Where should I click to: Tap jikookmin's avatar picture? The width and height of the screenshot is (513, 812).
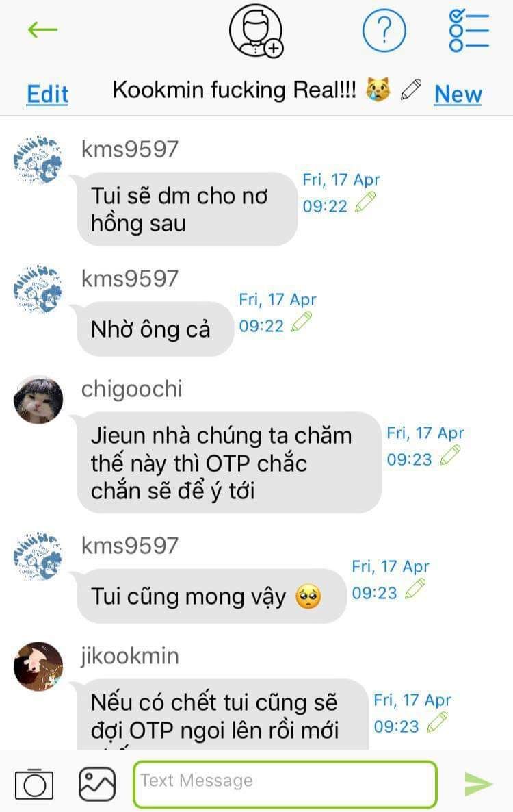pos(38,666)
